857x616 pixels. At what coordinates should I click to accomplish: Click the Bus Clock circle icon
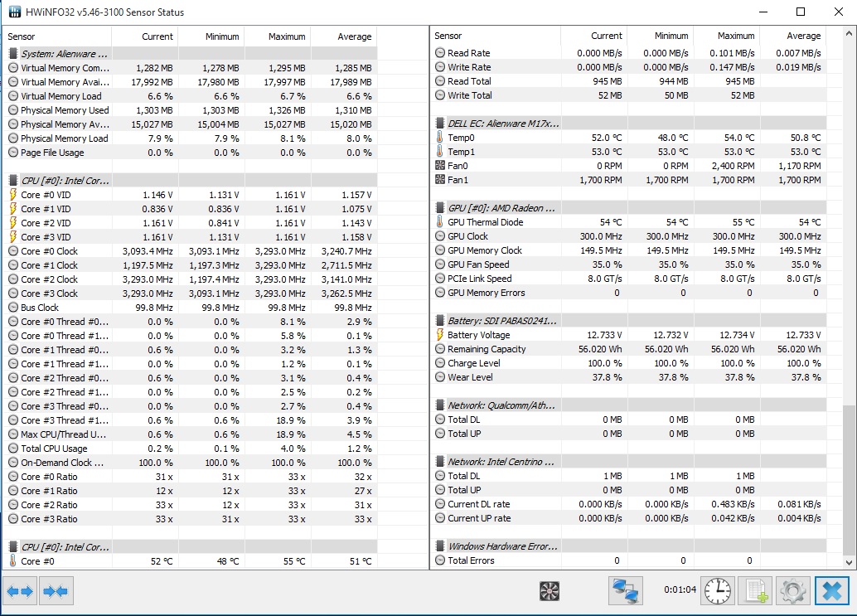(13, 308)
